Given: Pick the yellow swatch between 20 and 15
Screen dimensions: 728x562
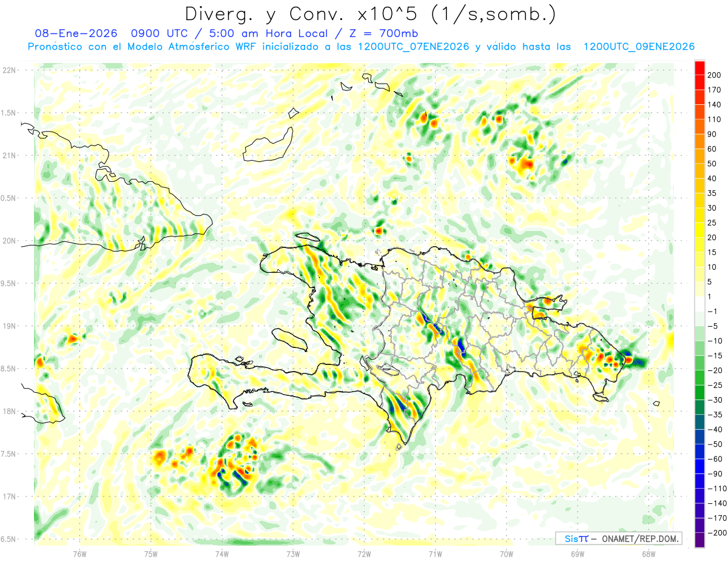Looking at the screenshot, I should coord(699,245).
